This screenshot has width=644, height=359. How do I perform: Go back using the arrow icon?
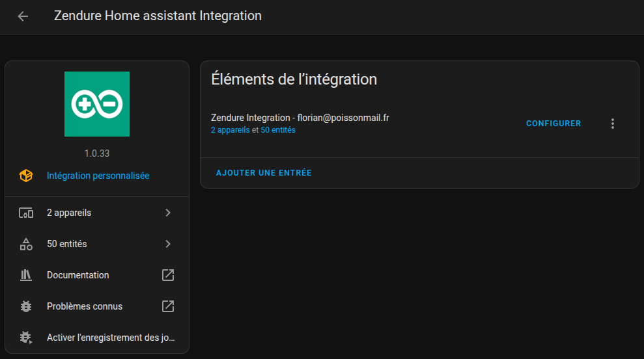[23, 16]
